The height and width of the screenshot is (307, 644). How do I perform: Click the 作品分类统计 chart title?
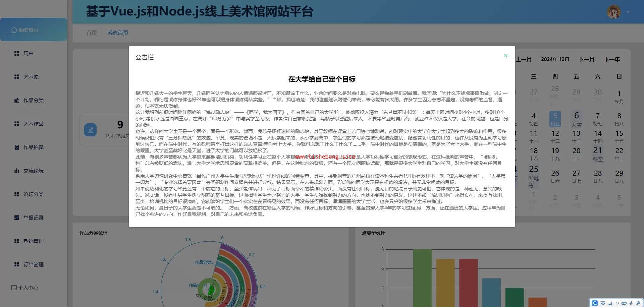pyautogui.click(x=93, y=233)
